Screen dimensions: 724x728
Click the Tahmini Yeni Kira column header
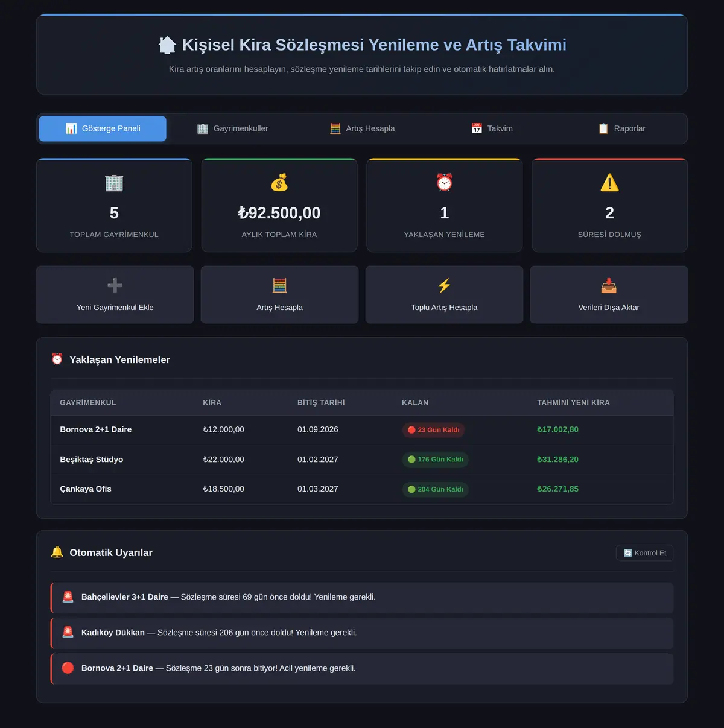(x=573, y=402)
